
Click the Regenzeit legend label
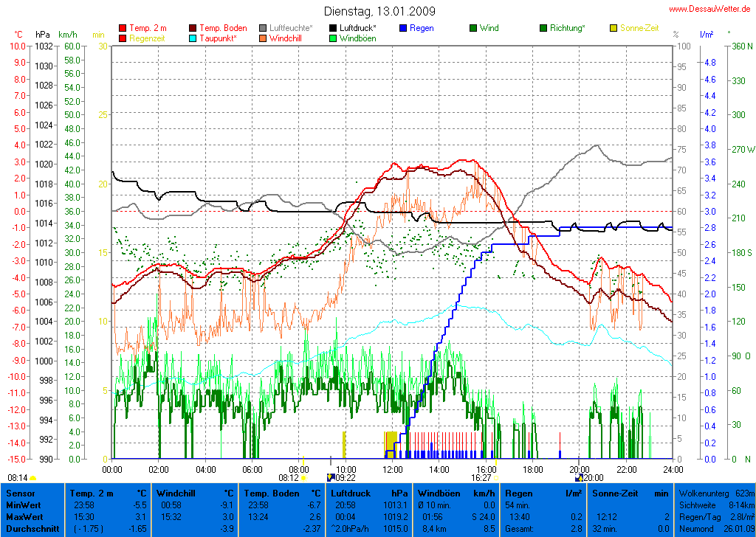pos(148,38)
